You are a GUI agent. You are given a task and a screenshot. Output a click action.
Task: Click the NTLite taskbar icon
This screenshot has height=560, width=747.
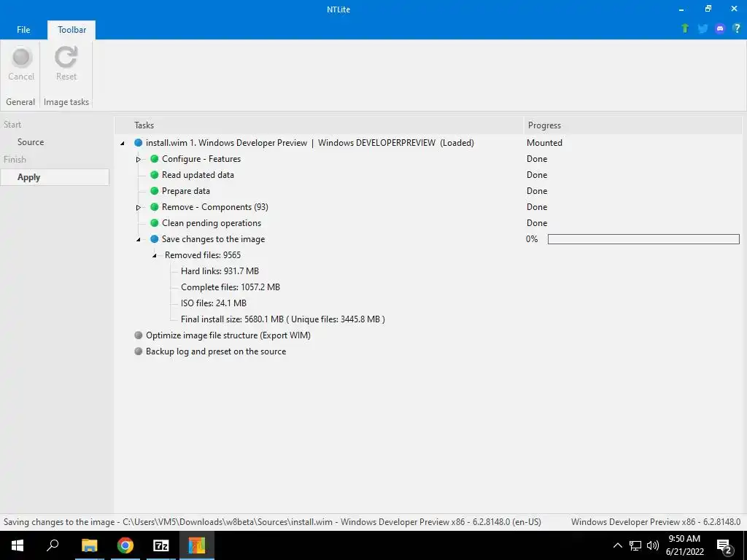click(x=196, y=545)
